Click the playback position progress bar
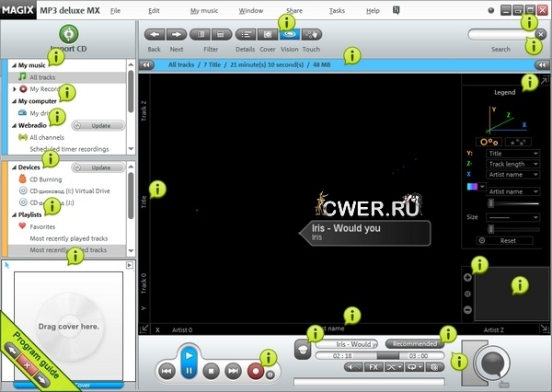 click(379, 354)
